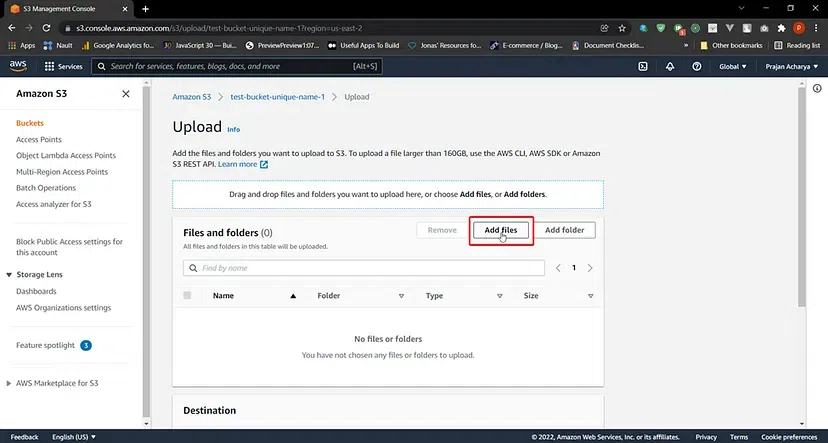Image resolution: width=828 pixels, height=443 pixels.
Task: Collapse the Storage Lens section
Action: 9,275
